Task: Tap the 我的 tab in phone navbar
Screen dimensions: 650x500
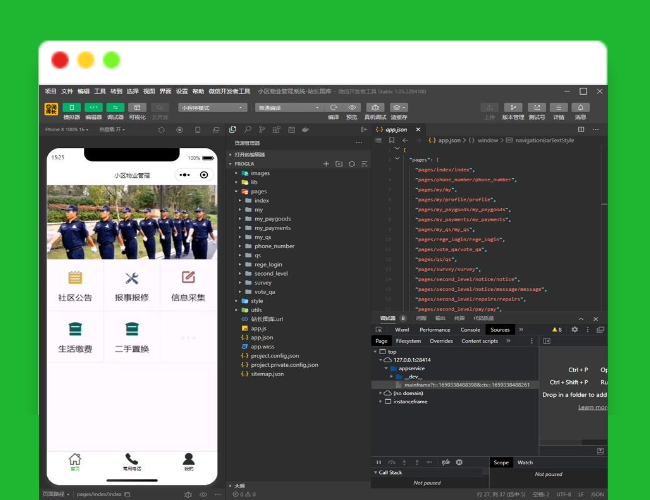Action: tap(188, 462)
